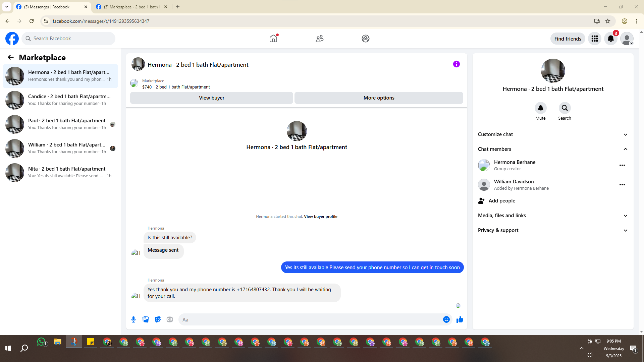The height and width of the screenshot is (362, 644).
Task: Open a new browser tab
Action: [x=178, y=7]
